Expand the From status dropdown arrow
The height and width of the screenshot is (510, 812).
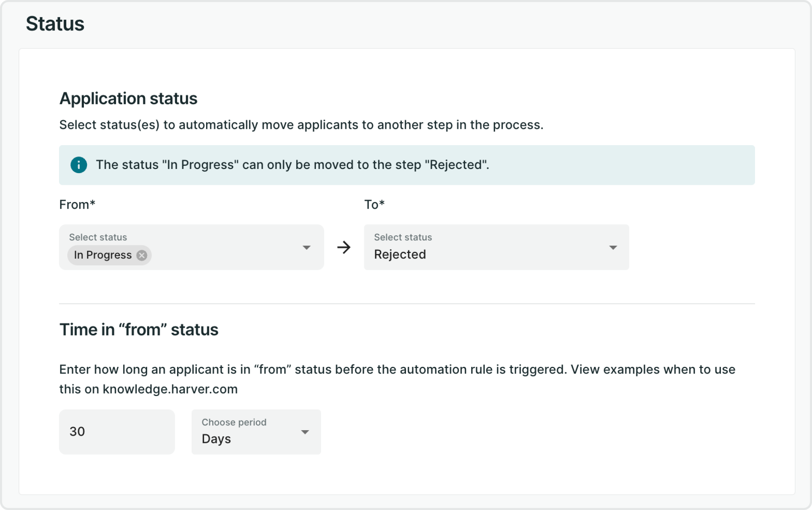click(x=306, y=247)
